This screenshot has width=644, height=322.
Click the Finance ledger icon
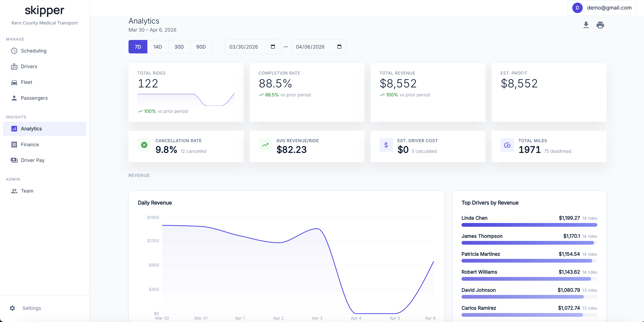tap(14, 145)
